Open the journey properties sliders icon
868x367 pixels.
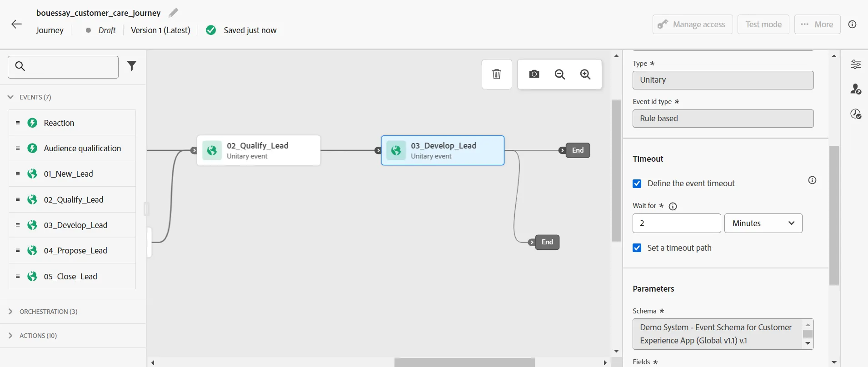[x=856, y=64]
